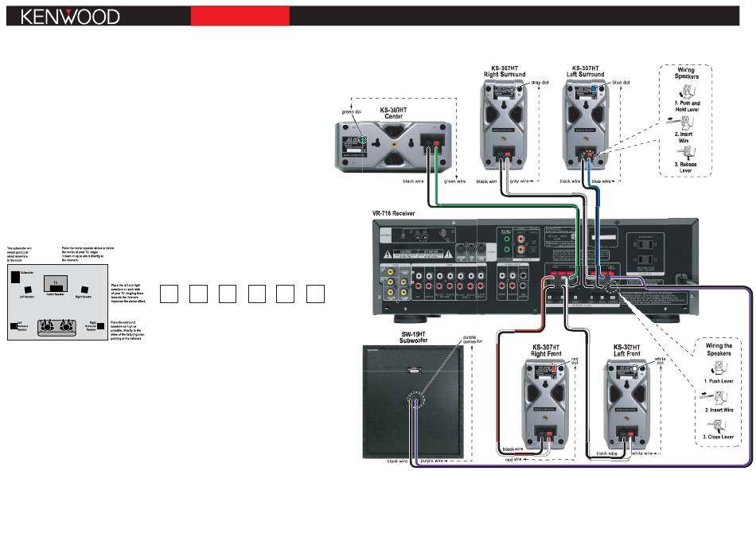The height and width of the screenshot is (537, 756).
Task: Click the wire terminal on the Left Front speaker
Action: [x=627, y=433]
